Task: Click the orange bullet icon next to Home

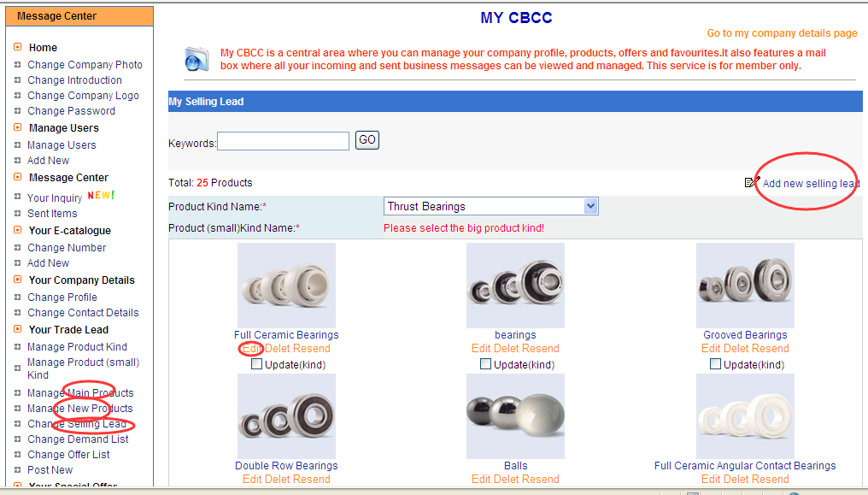Action: click(x=18, y=47)
